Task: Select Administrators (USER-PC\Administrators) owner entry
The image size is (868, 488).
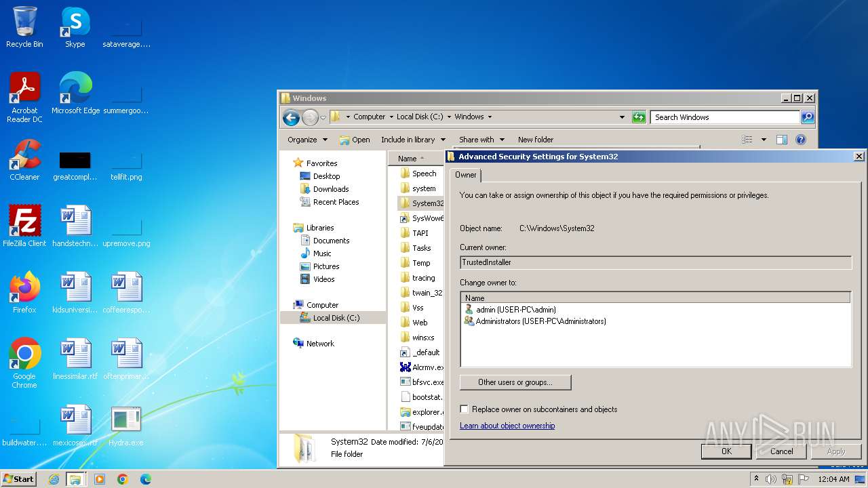Action: pos(535,321)
